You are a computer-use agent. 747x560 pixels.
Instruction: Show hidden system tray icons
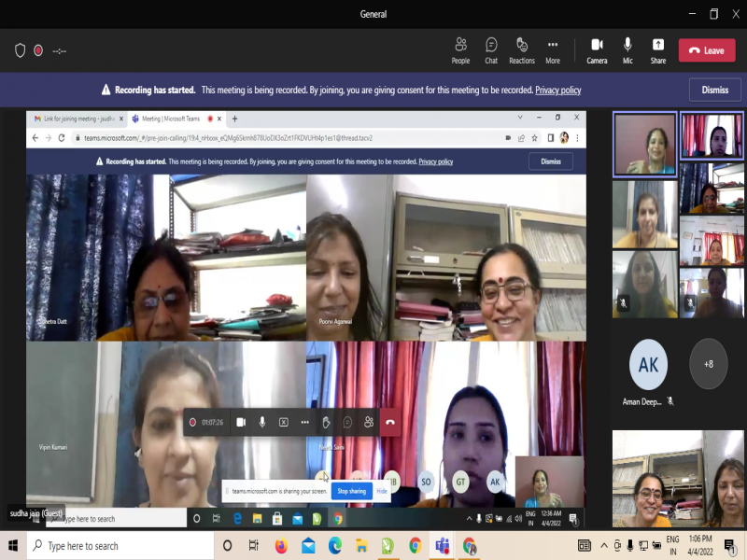pos(606,545)
